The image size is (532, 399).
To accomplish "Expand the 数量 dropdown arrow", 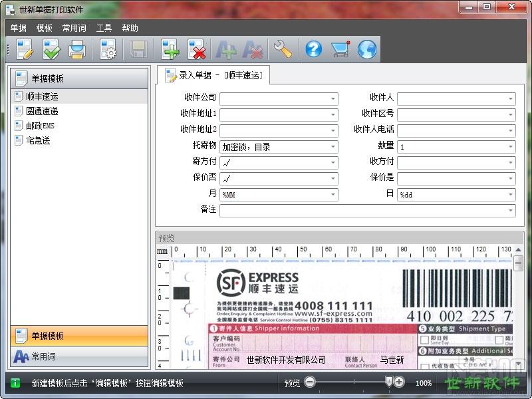I will click(511, 146).
